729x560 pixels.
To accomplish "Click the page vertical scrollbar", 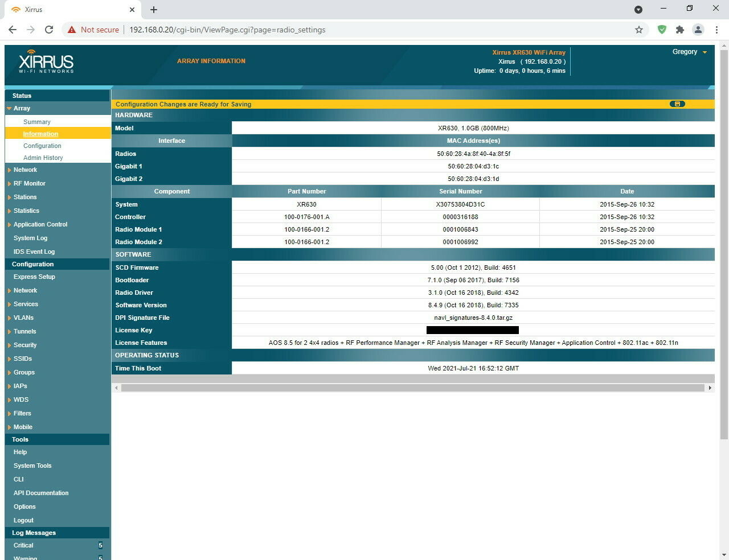I will click(724, 245).
